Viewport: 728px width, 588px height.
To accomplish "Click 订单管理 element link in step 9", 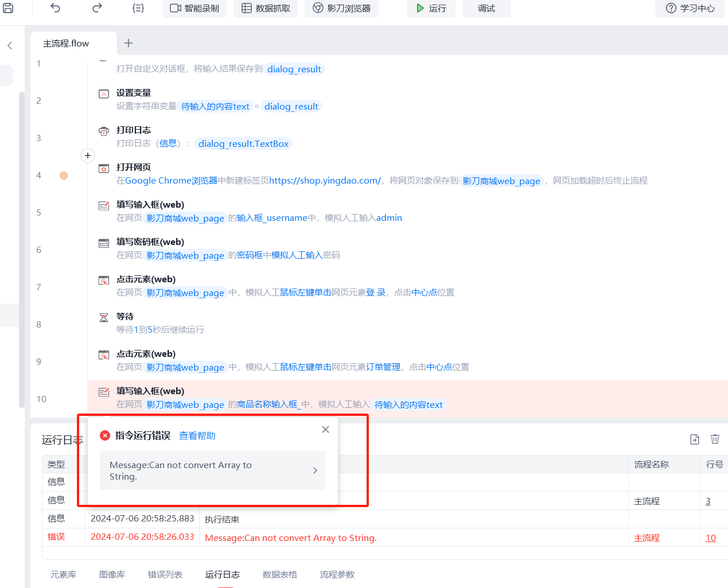I will (x=383, y=367).
